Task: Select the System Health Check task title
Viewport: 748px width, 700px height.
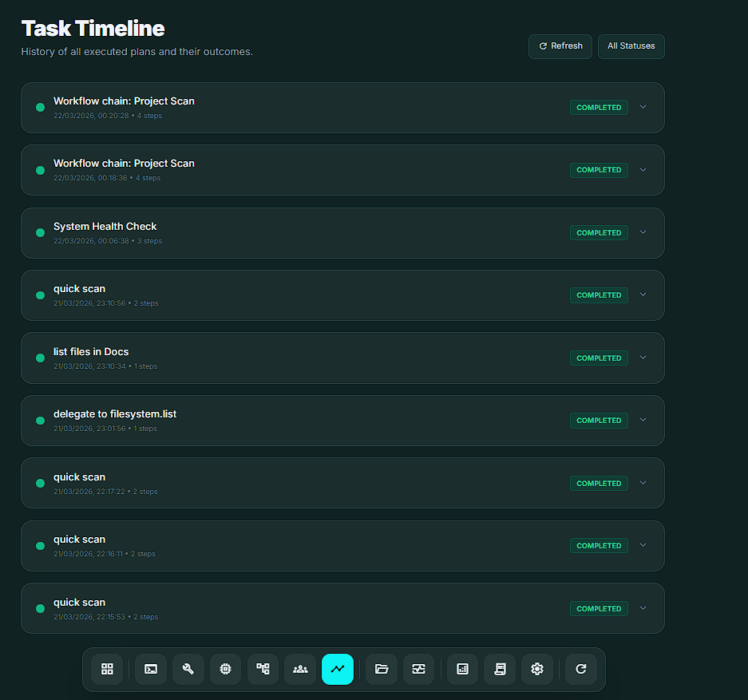Action: coord(105,227)
